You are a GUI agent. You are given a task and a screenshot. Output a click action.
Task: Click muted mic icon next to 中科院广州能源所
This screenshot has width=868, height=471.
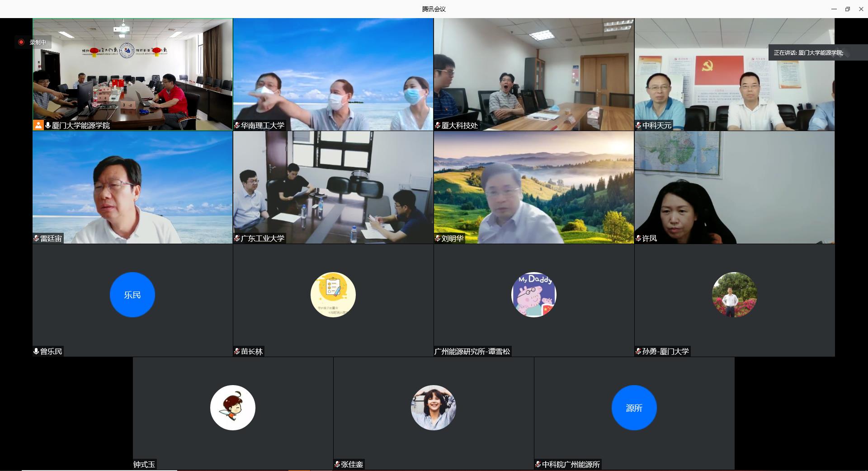click(538, 464)
